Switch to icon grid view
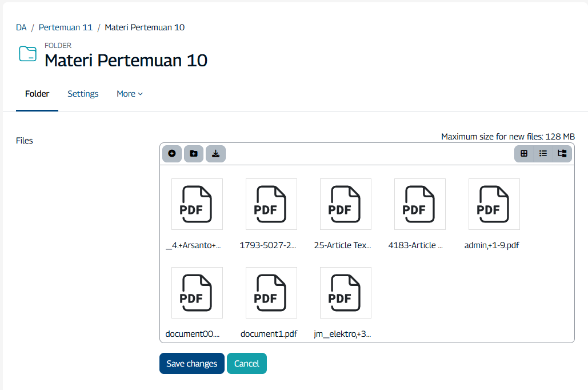588x390 pixels. [524, 154]
